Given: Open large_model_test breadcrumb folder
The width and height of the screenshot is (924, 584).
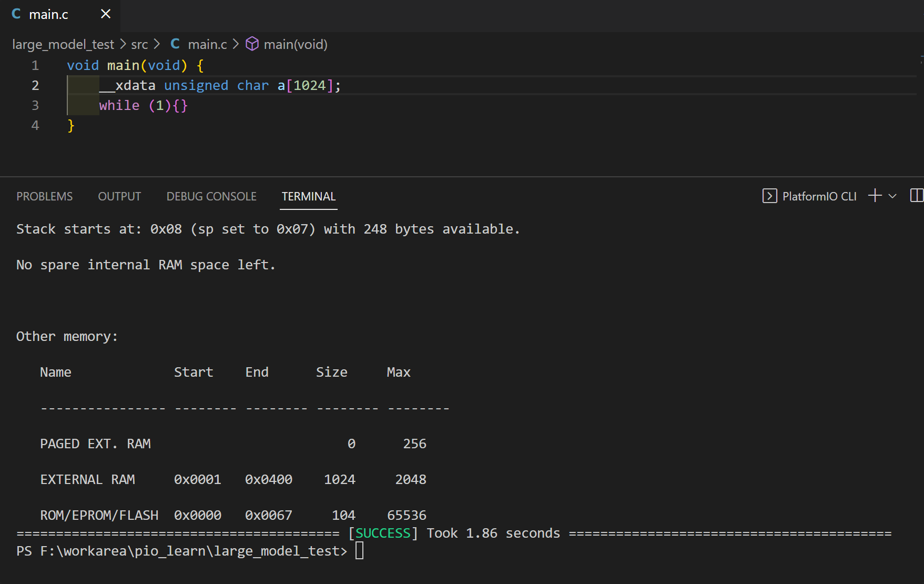Looking at the screenshot, I should (x=63, y=44).
